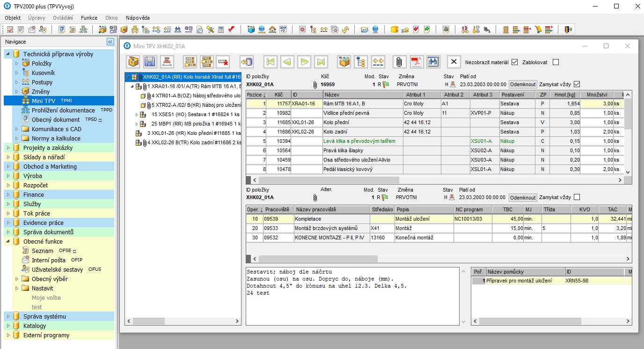Click the paperclip attachments icon in toolbar
644x349 pixels.
pos(400,62)
